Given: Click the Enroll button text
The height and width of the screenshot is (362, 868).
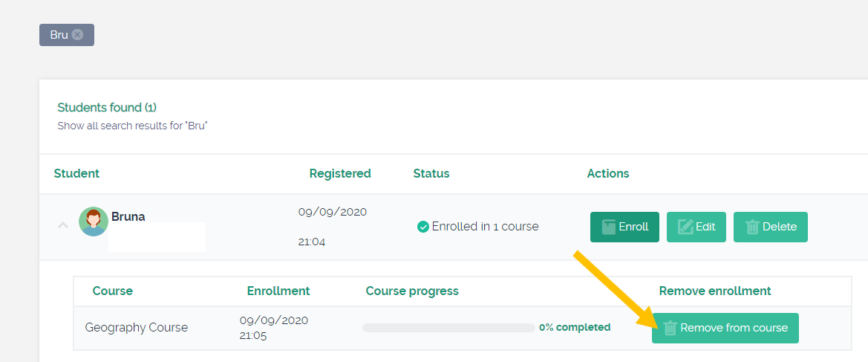Looking at the screenshot, I should point(633,227).
